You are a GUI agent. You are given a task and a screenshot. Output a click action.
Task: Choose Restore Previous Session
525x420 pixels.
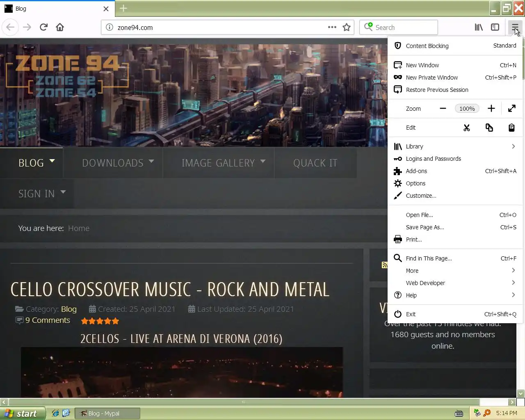(x=455, y=90)
